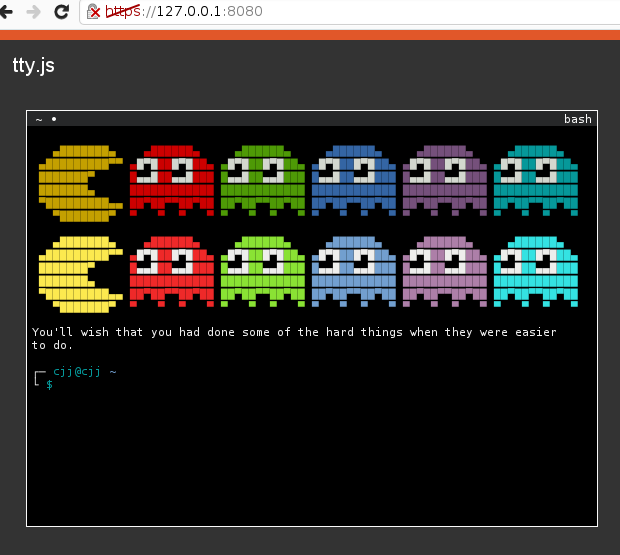Screen dimensions: 620x555
Task: Click the dark teal ghost in top row
Action: pyautogui.click(x=536, y=180)
